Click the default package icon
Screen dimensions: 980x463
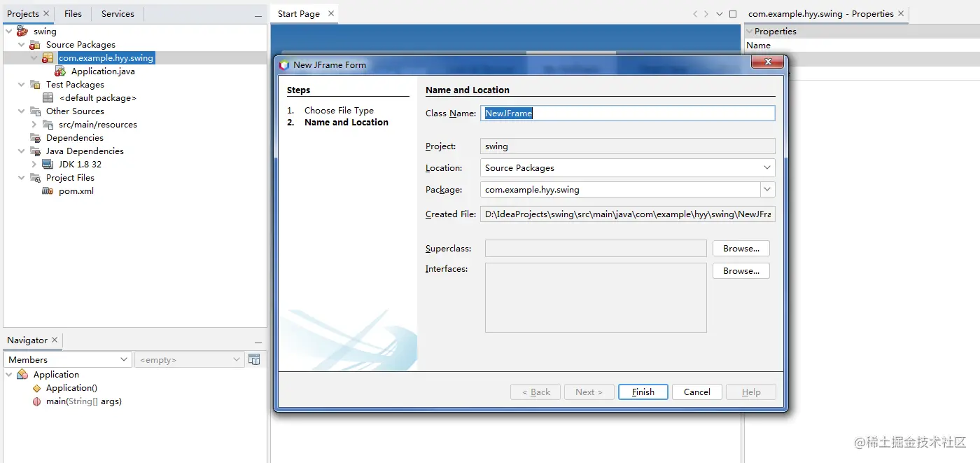pos(48,98)
